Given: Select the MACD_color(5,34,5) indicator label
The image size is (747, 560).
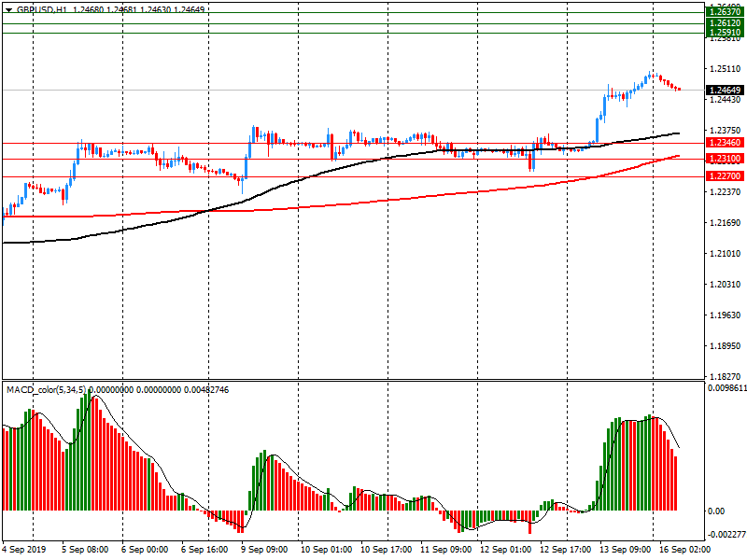Looking at the screenshot, I should click(x=46, y=390).
